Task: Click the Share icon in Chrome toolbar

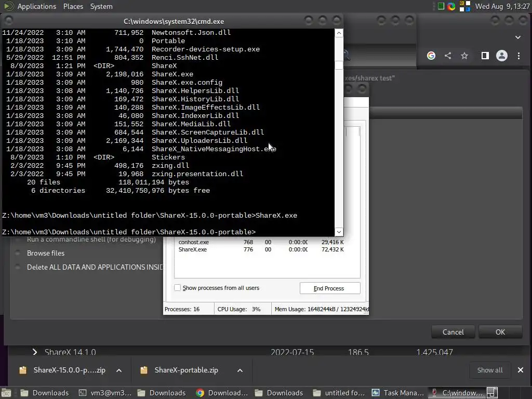Action: coord(448,56)
